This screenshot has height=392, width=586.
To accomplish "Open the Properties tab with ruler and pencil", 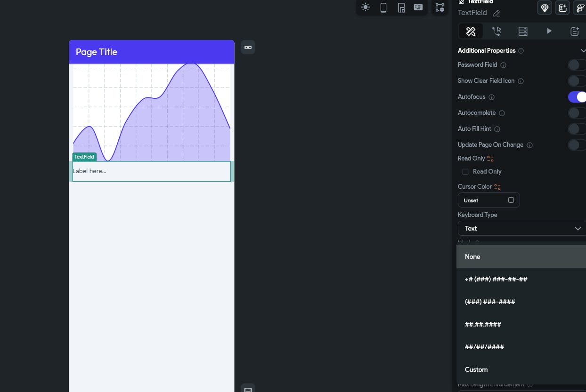I will [471, 31].
